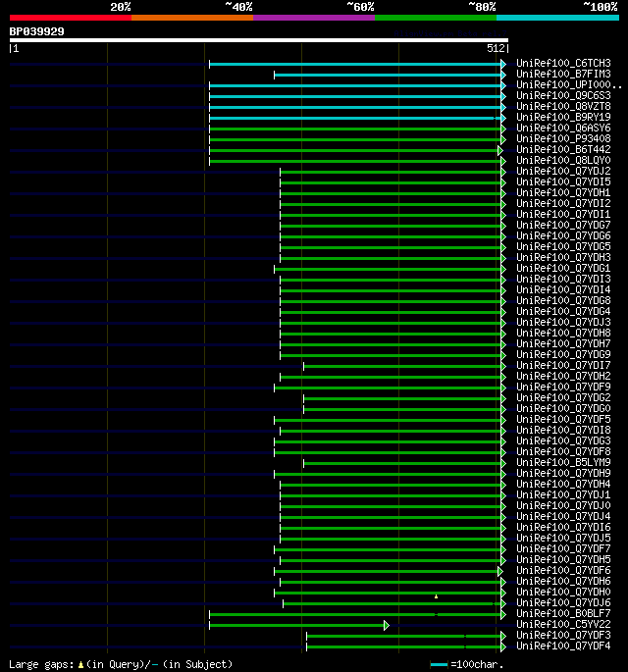Click the arrowhead ending the UniRef100_C6TCH3 bar
Image resolution: width=628 pixels, height=672 pixels.
pos(503,65)
